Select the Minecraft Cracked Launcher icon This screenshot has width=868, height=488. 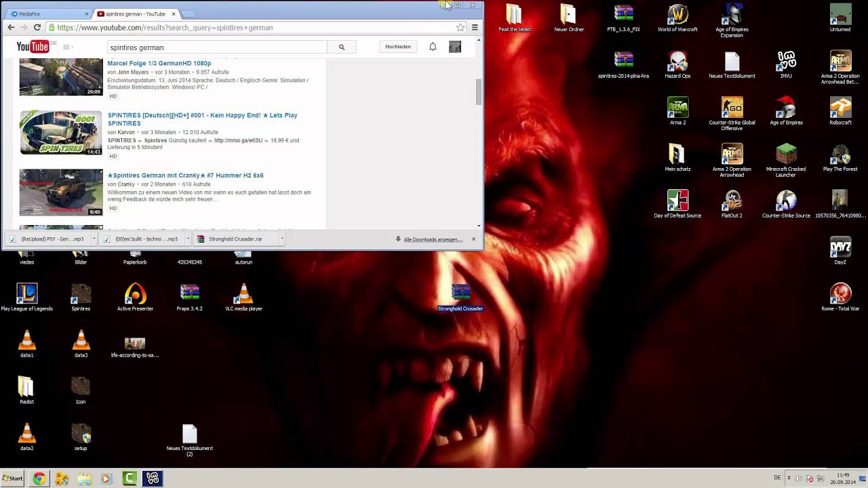click(786, 161)
